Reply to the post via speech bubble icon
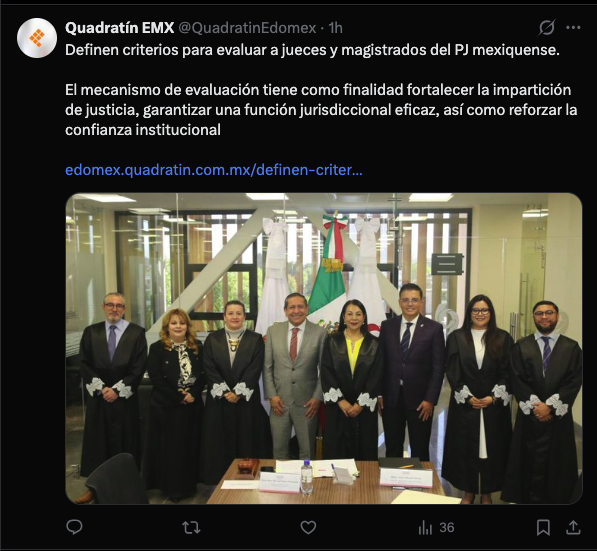The width and height of the screenshot is (597, 551). 74,527
